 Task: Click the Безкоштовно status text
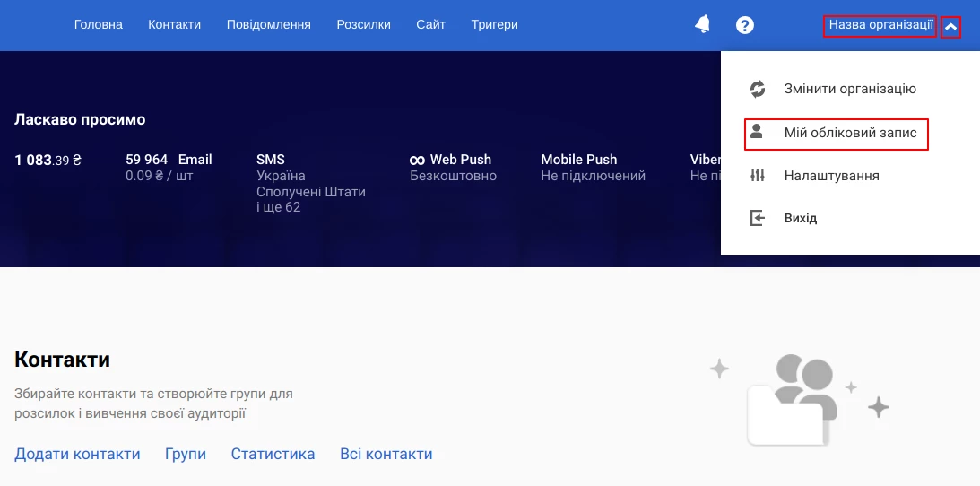pos(453,176)
